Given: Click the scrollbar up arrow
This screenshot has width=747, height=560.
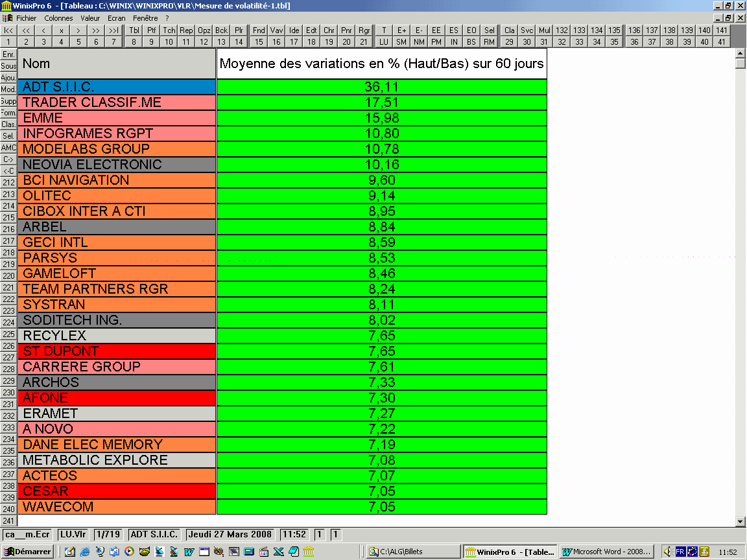Looking at the screenshot, I should pyautogui.click(x=741, y=53).
